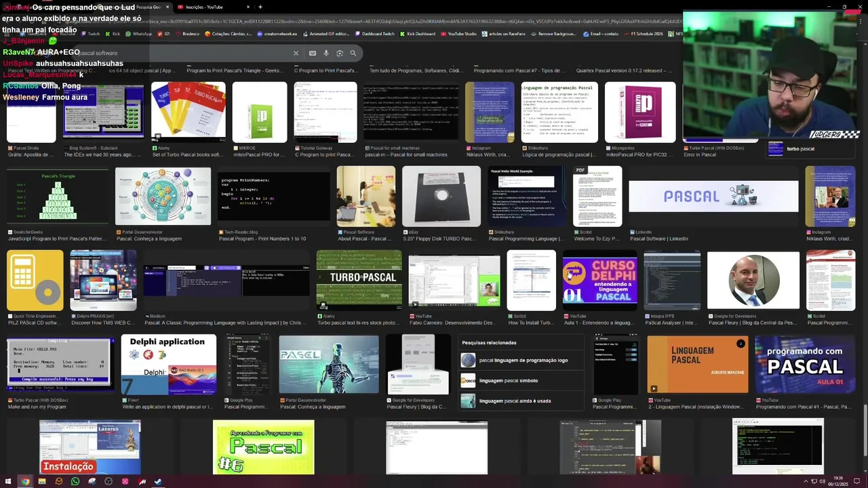
Task: Select related search 'pascal linguagem de programação logo'
Action: (x=521, y=361)
